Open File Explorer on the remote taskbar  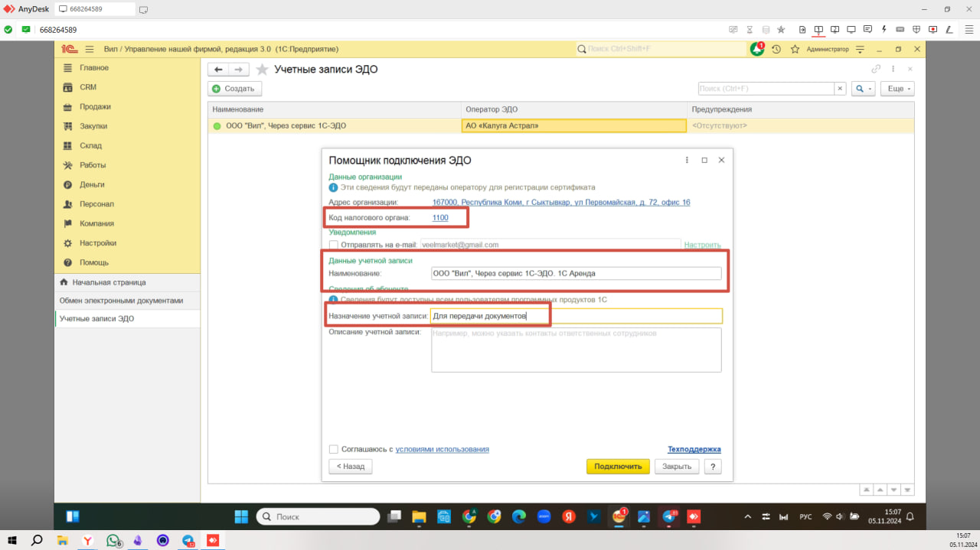(x=418, y=516)
